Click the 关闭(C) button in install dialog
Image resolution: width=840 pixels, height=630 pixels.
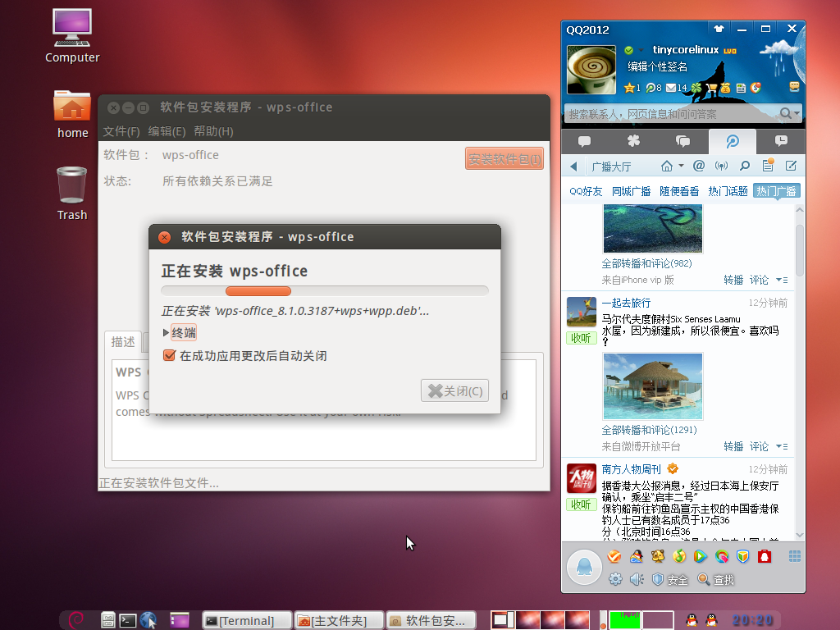tap(454, 391)
